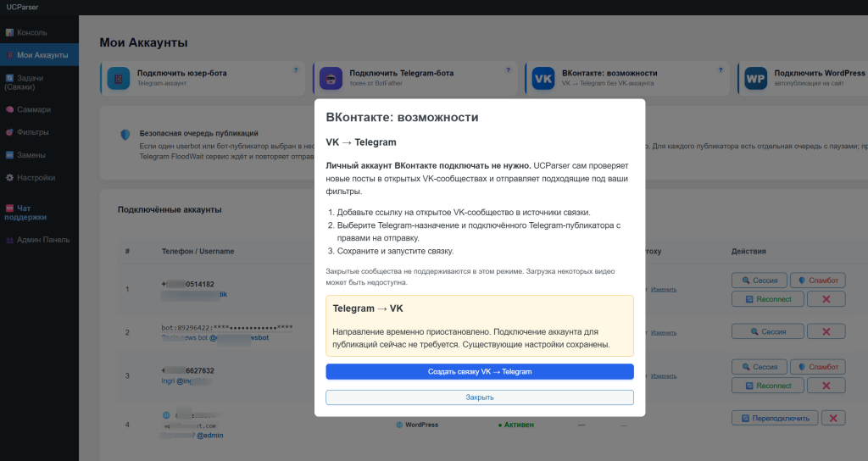Go to Саммари section

pos(39,109)
